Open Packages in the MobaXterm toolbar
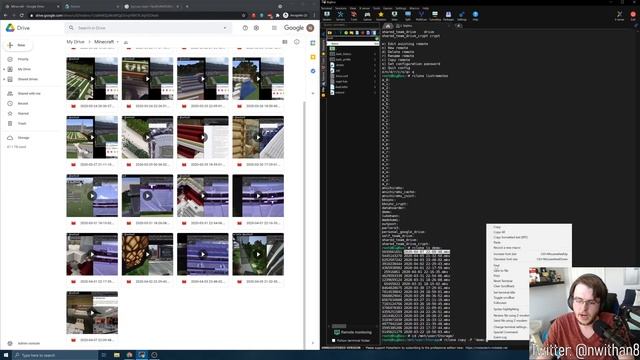Viewport: 640px width, 360px height. (448, 15)
